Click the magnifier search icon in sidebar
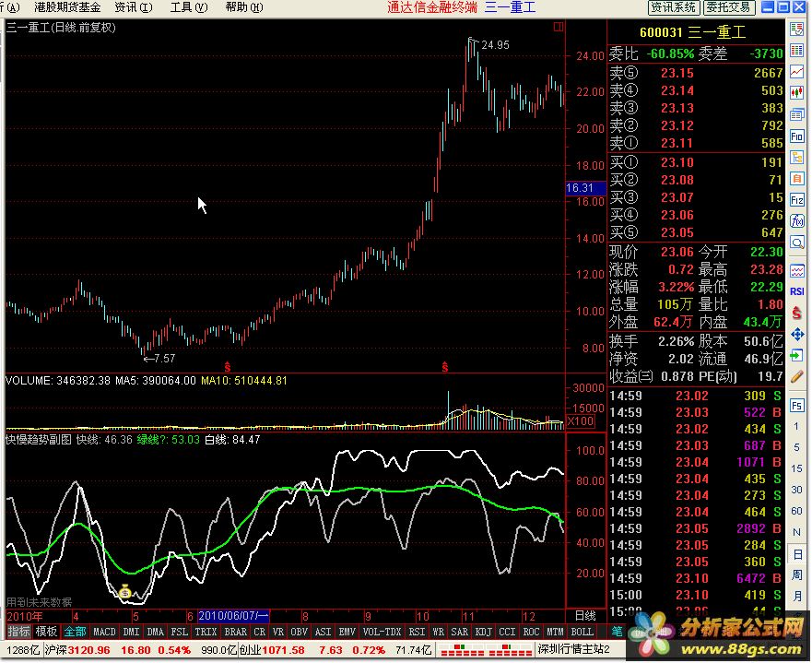Image resolution: width=812 pixels, height=663 pixels. coord(797,243)
